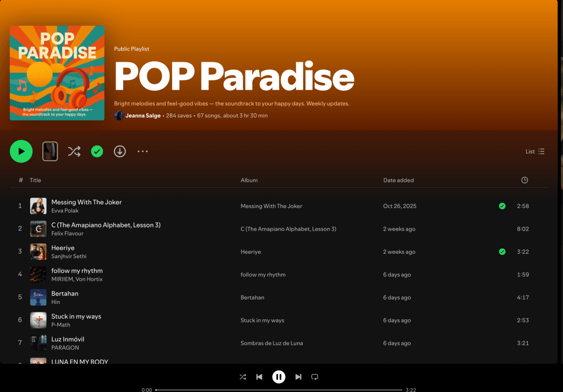Sort tracks by Date added column header
Image resolution: width=563 pixels, height=392 pixels.
point(398,180)
